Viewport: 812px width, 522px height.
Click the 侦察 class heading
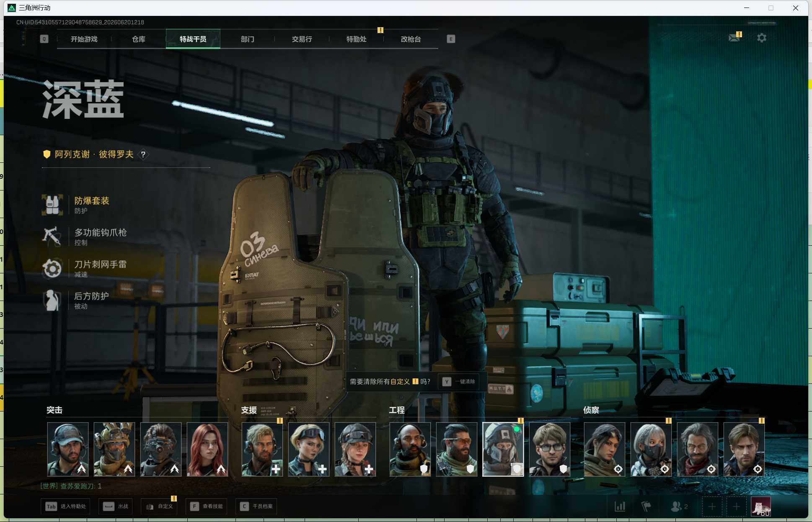coord(591,410)
